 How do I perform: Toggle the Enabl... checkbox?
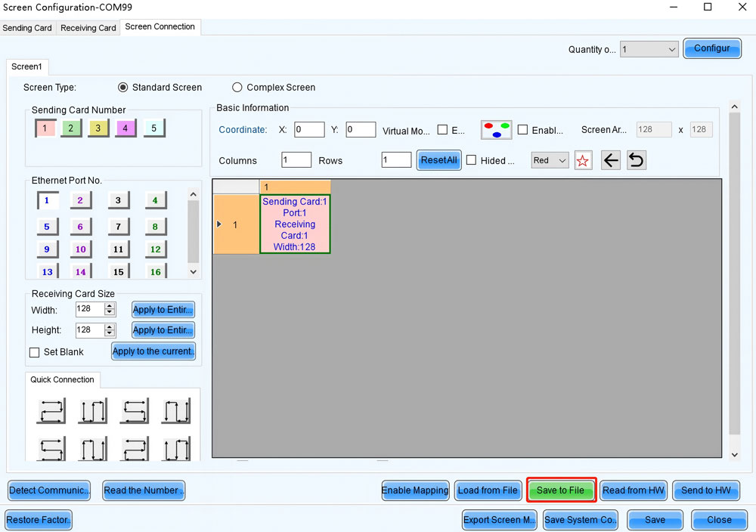tap(522, 130)
